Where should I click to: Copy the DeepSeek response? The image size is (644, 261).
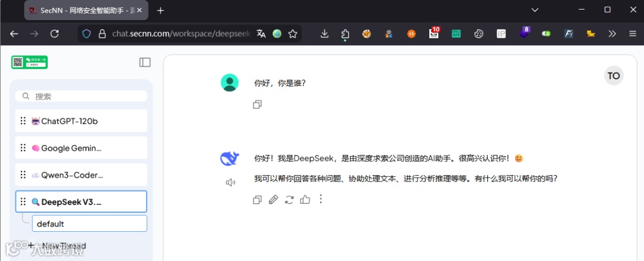[x=258, y=200]
